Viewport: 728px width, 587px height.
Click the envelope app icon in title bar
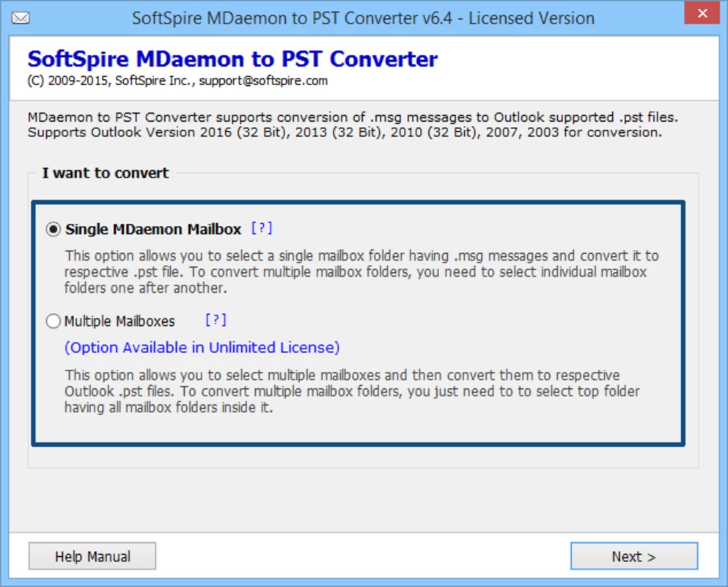point(21,18)
